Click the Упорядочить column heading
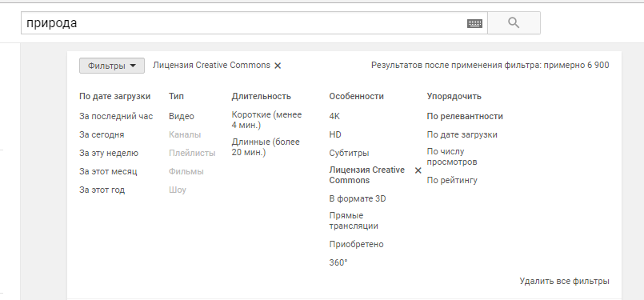 [x=454, y=97]
